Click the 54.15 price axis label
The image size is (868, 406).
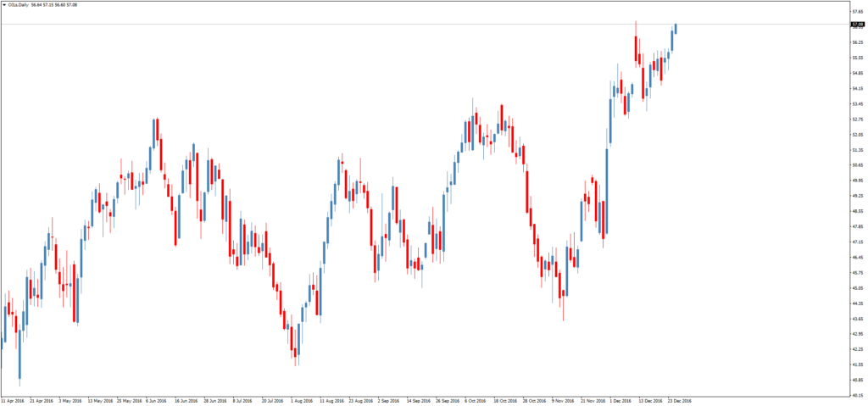[x=858, y=89]
